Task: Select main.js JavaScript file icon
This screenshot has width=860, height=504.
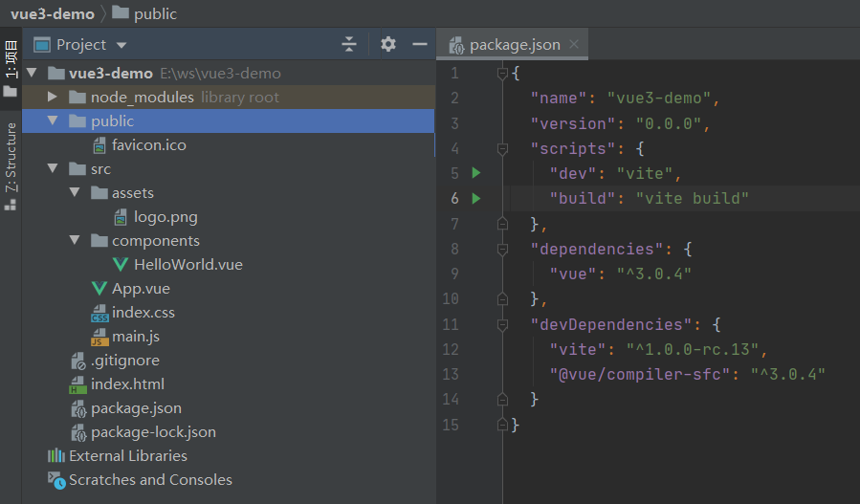Action: point(99,337)
